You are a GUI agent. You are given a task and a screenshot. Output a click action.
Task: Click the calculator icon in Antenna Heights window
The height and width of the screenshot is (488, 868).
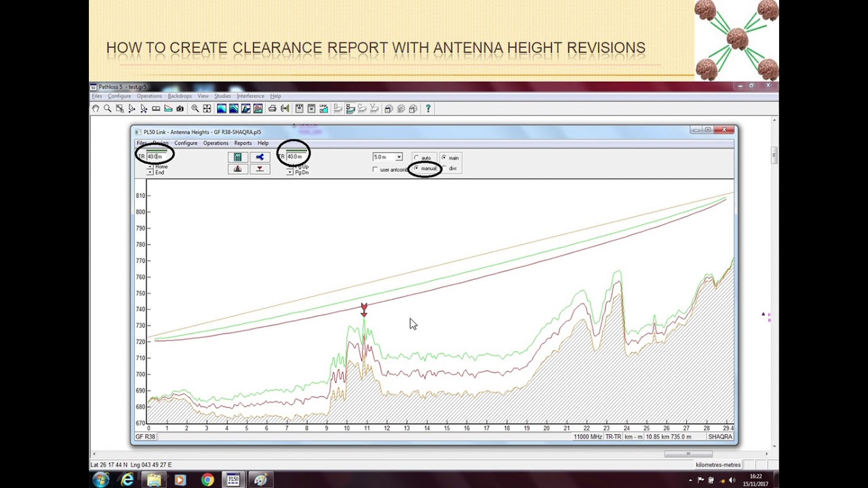pyautogui.click(x=237, y=157)
